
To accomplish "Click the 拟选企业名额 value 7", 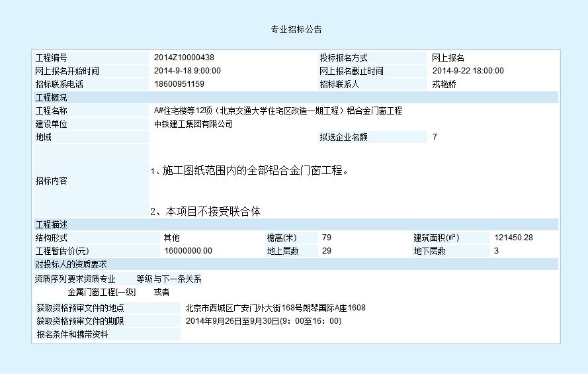I will click(435, 137).
